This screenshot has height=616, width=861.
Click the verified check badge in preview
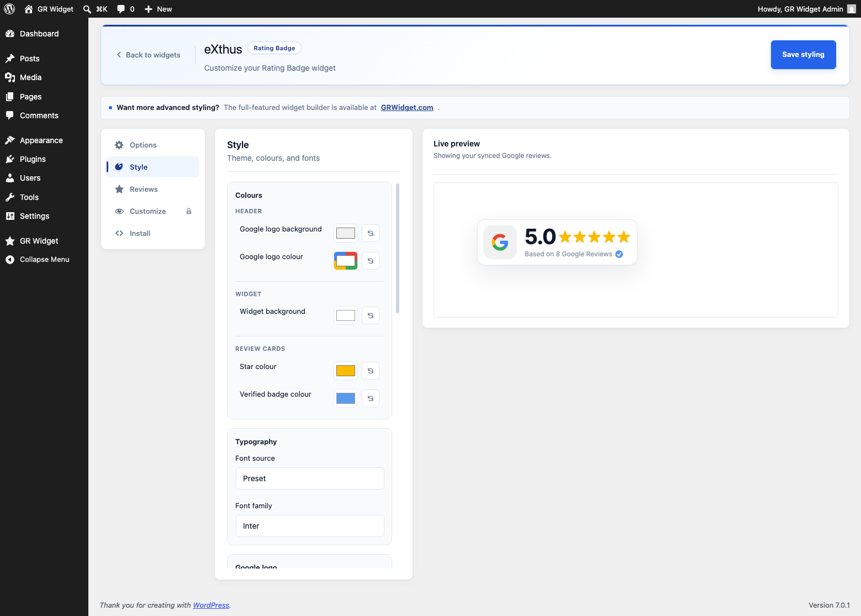pos(619,254)
